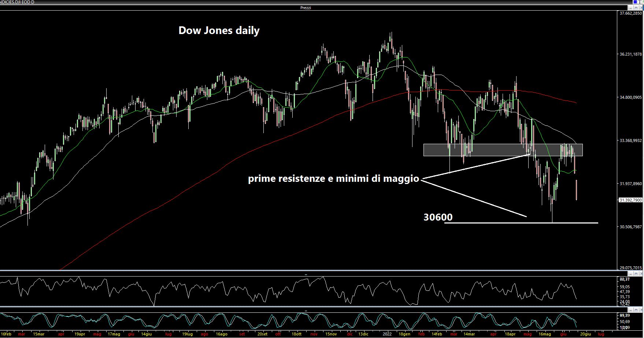
Task: Select the 'prime resistenze e minimi di maggio' annotation
Action: click(334, 179)
